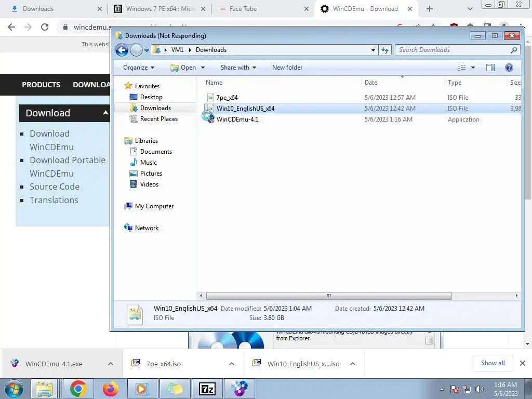
Task: Open Chrome tab search dropdown
Action: [x=470, y=9]
